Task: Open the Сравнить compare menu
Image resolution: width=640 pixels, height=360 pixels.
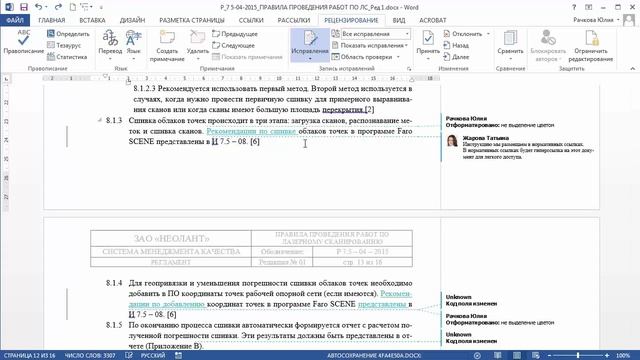Action: [x=510, y=45]
